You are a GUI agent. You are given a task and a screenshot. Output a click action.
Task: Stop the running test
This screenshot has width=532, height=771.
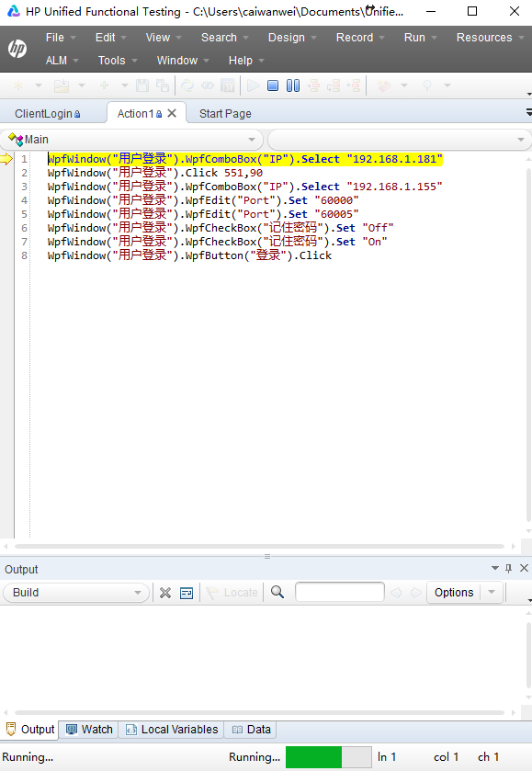tap(273, 85)
